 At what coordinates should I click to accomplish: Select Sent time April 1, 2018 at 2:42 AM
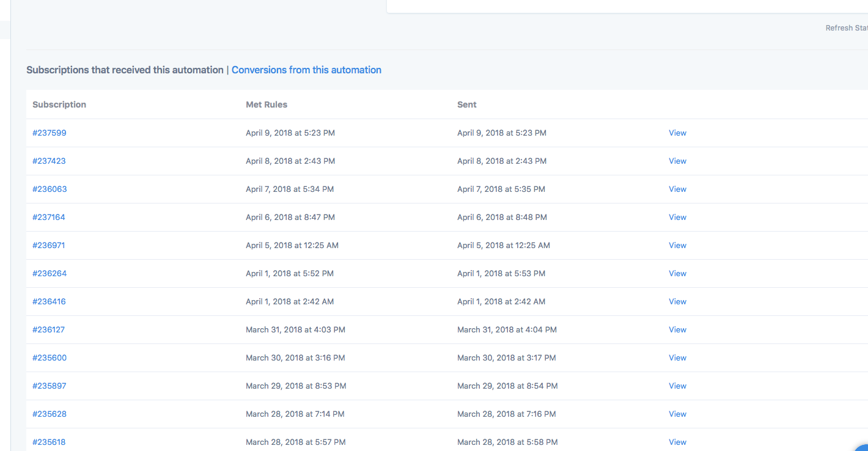(x=501, y=301)
